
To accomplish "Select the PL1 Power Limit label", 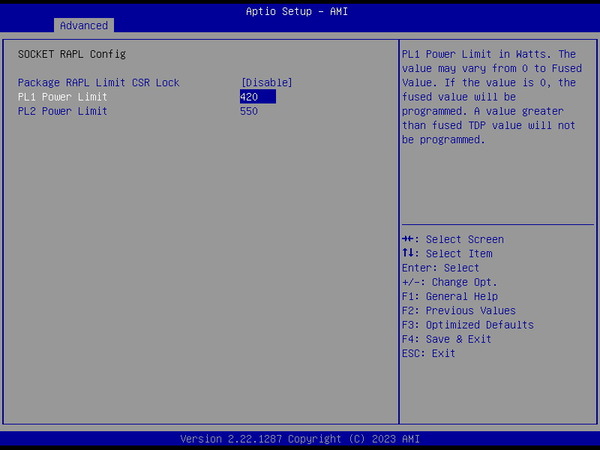I will 62,97.
